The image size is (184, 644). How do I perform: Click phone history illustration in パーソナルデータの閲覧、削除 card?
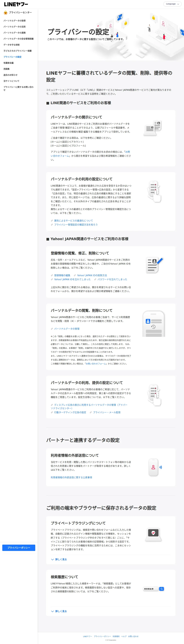tap(154, 324)
